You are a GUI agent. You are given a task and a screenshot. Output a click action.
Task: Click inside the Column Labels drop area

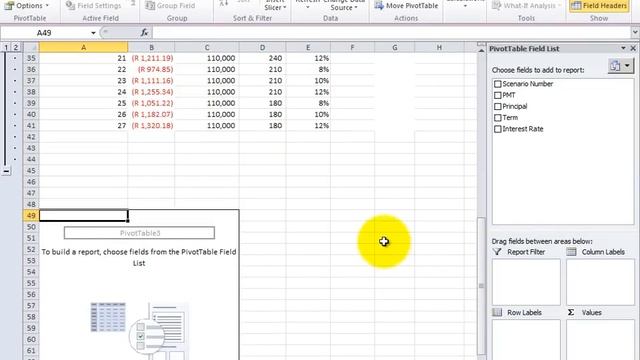[600, 282]
